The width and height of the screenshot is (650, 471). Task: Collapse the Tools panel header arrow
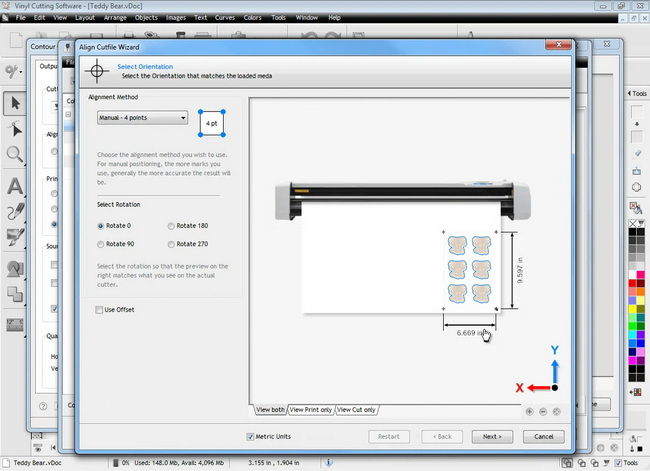(x=629, y=94)
